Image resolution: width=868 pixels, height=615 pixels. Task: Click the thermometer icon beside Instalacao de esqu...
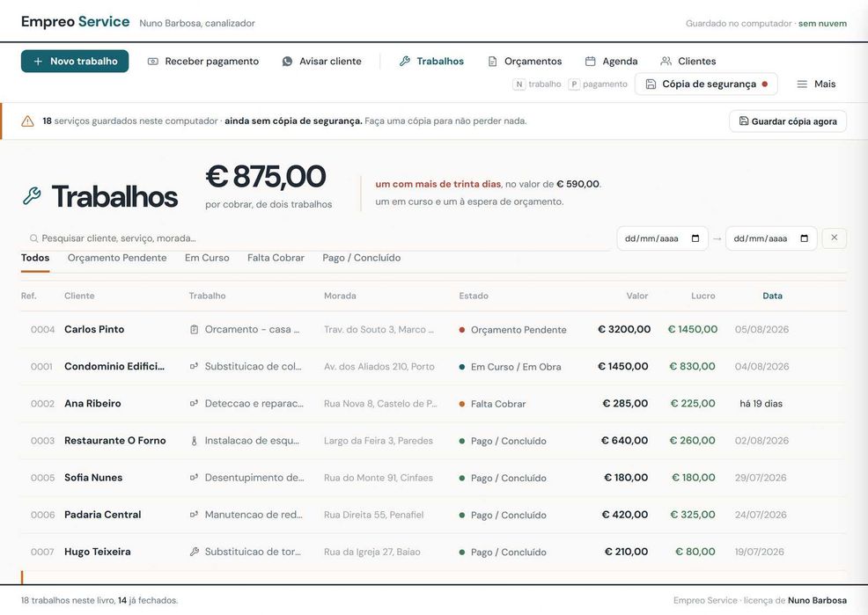[x=194, y=441]
